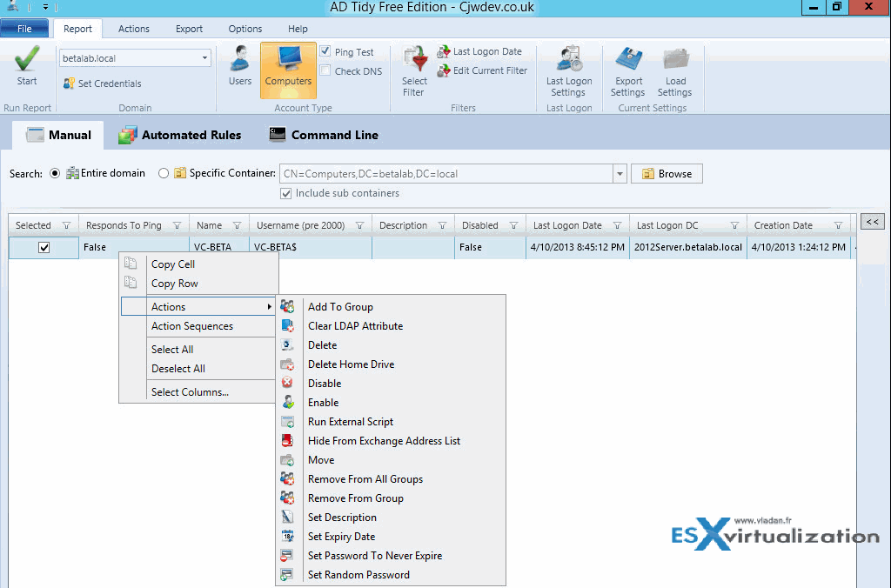Click the Add To Group icon

coord(287,307)
